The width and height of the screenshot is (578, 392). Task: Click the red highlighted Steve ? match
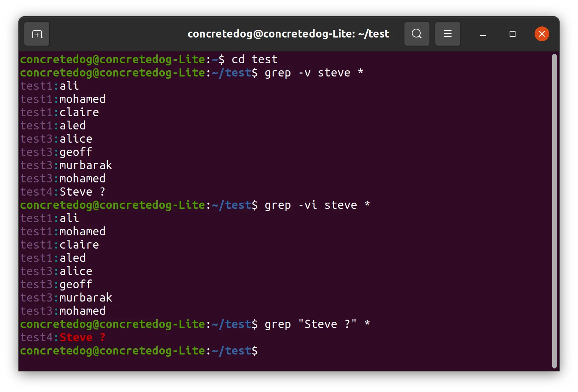click(x=83, y=338)
